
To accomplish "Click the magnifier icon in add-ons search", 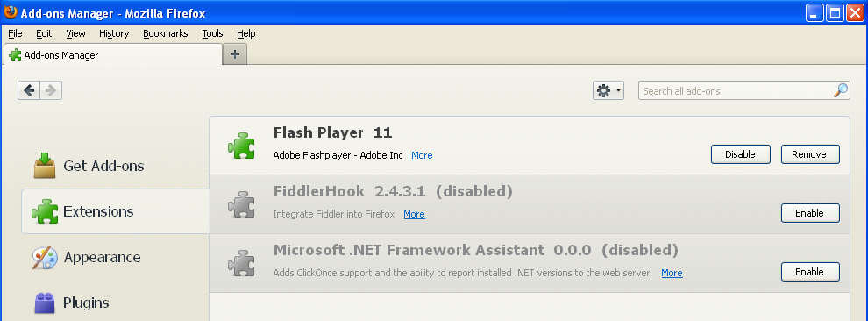I will coord(841,90).
